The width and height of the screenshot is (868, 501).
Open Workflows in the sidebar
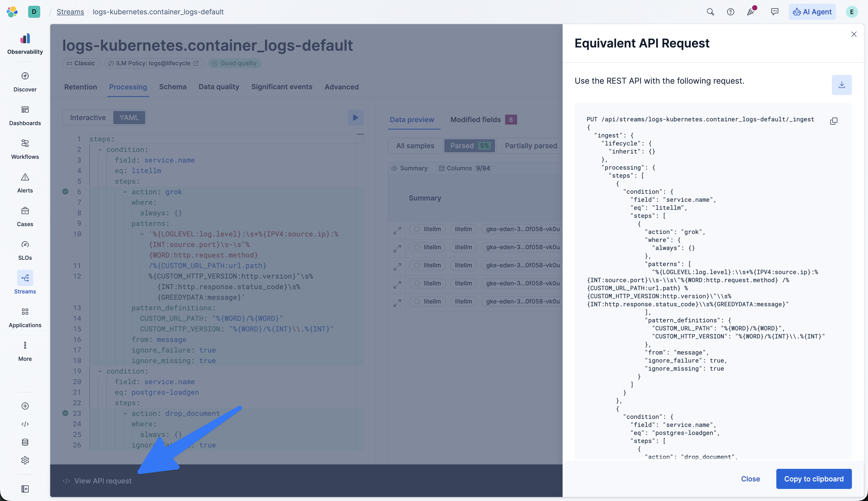point(25,149)
